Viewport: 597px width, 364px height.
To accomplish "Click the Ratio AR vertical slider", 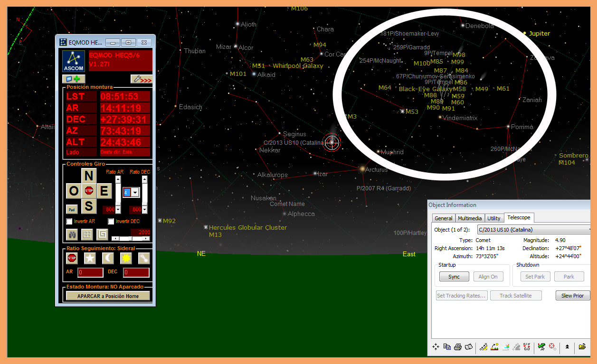I will click(x=118, y=194).
